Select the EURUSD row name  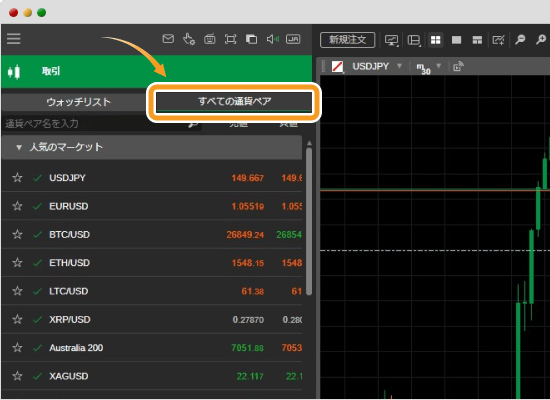click(69, 206)
